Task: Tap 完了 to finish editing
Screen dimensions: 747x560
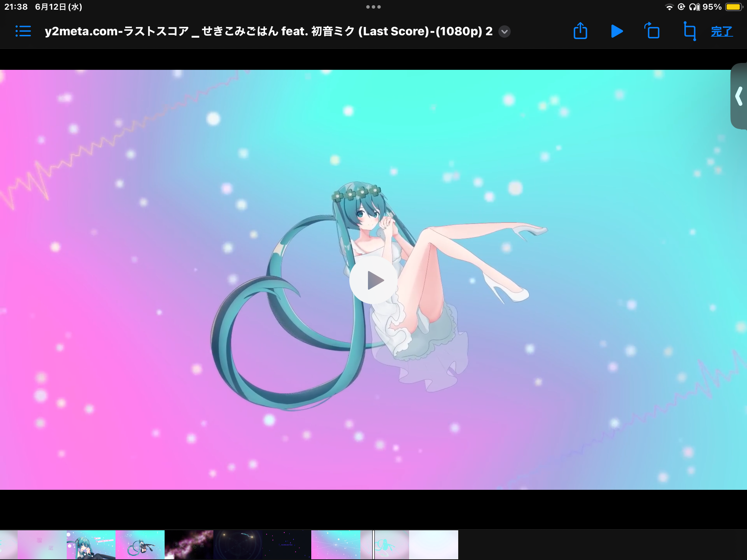Action: pos(722,31)
